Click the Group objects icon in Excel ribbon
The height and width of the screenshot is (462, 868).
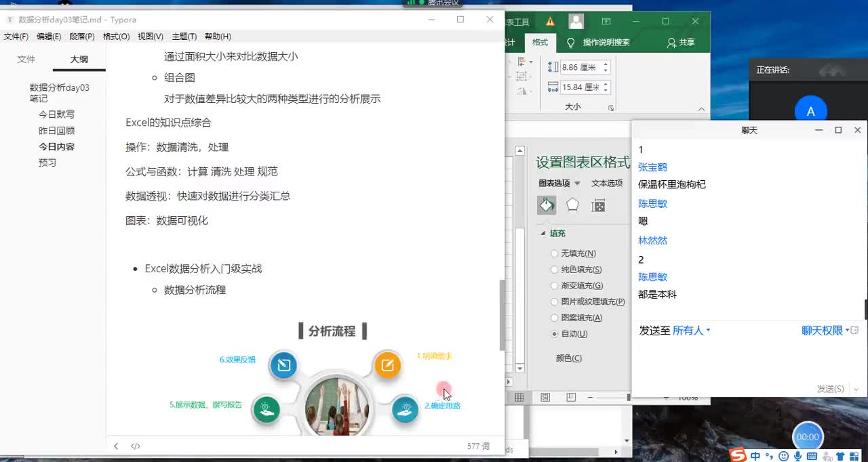[521, 76]
